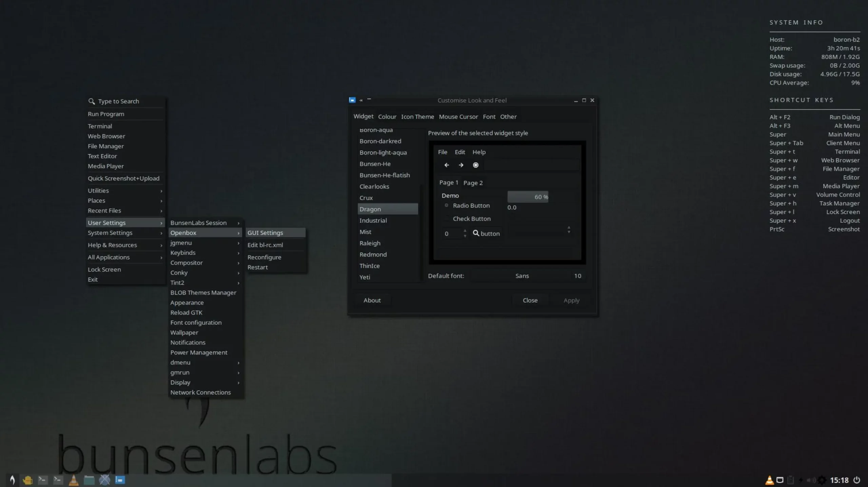Select the demo Radio Button

tap(447, 205)
